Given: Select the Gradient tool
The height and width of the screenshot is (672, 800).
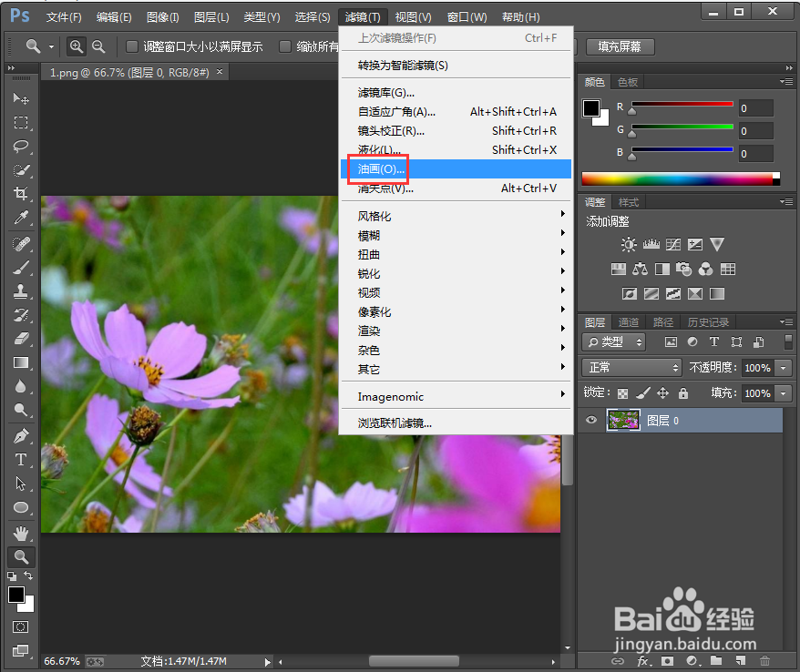Looking at the screenshot, I should pyautogui.click(x=21, y=362).
